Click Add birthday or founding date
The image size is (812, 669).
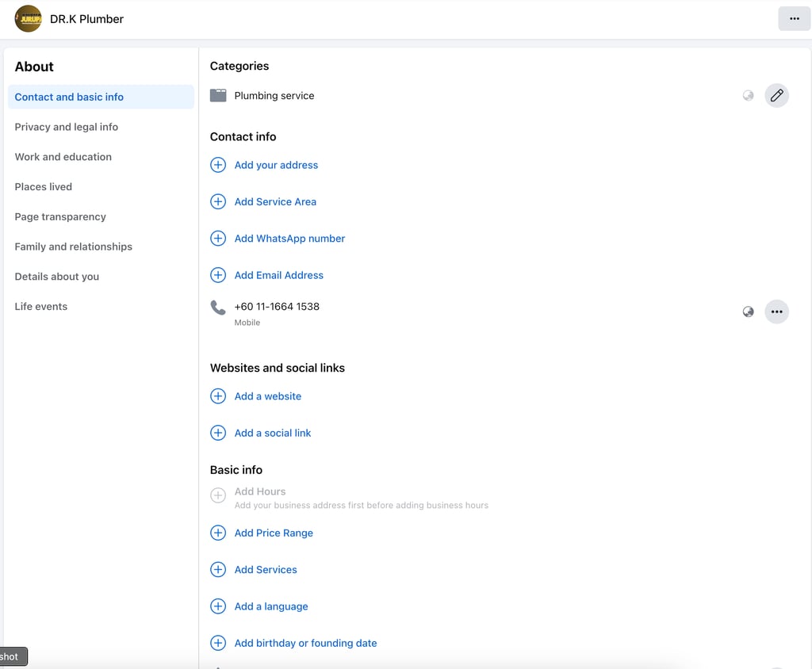point(305,643)
